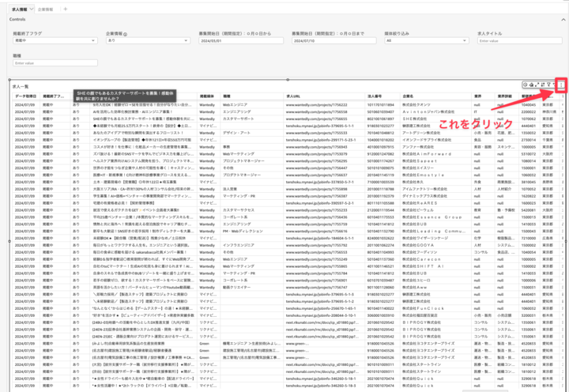Open the 求人情報 tab dropdown chevron
569x392 pixels.
point(32,9)
